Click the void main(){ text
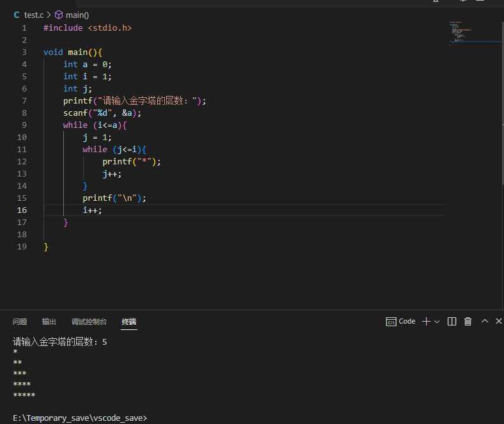Viewport: 504px width, 424px height. 73,52
